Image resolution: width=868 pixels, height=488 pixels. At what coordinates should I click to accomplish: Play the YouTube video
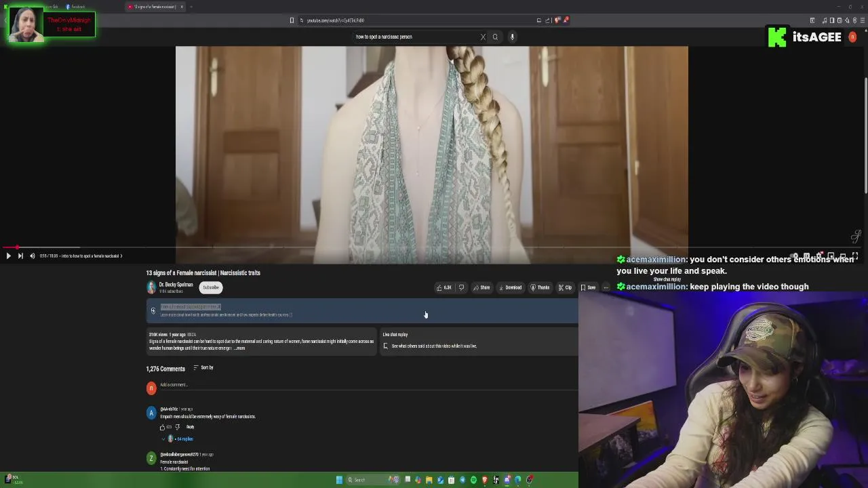pyautogui.click(x=8, y=256)
